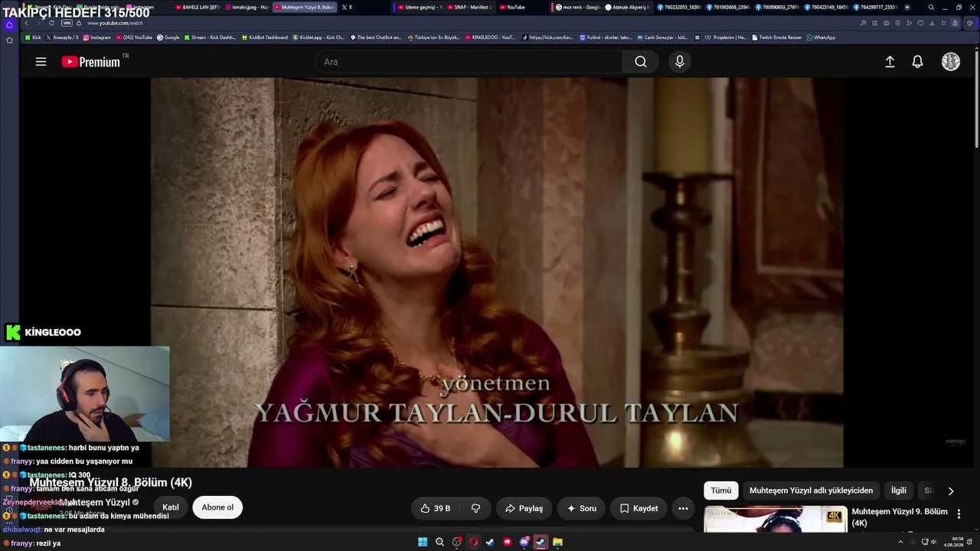Open the KickBot Dashboard bookmark
Screen dimensions: 980x551
pyautogui.click(x=265, y=37)
